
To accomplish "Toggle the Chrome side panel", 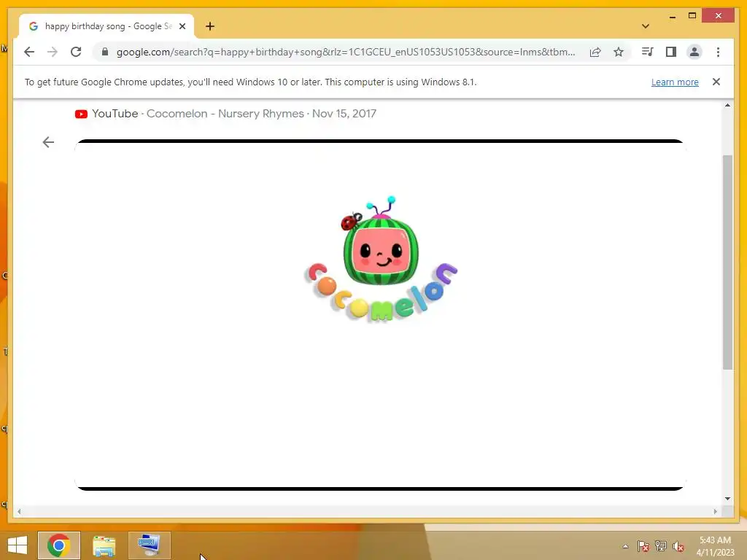I will coord(671,52).
